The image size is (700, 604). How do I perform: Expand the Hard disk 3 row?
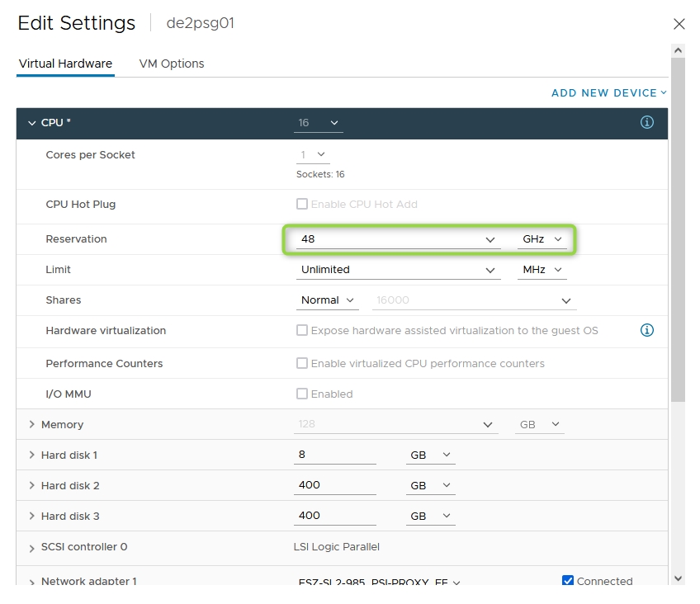(32, 516)
